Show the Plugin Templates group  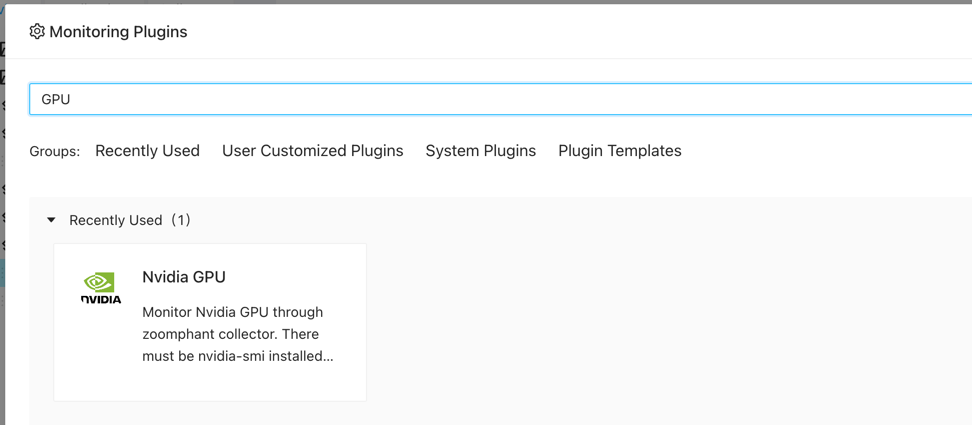(x=619, y=151)
